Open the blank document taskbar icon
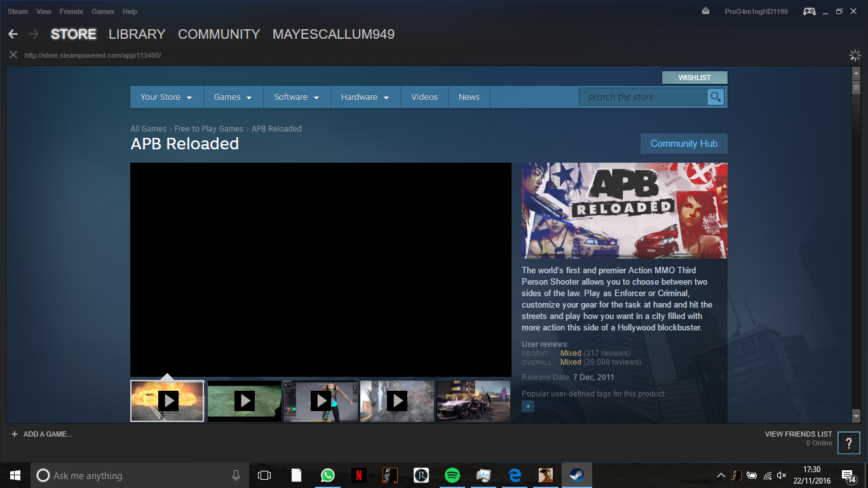This screenshot has width=868, height=488. tap(297, 475)
